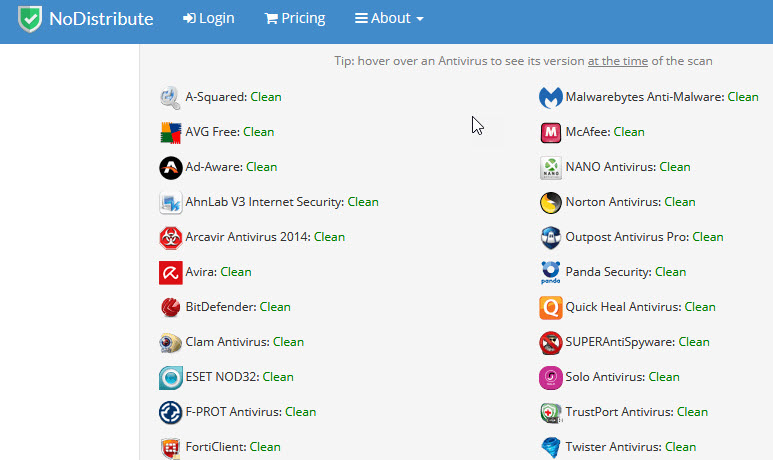Click the hover tip text about Antivirus version
The image size is (773, 460).
point(523,61)
